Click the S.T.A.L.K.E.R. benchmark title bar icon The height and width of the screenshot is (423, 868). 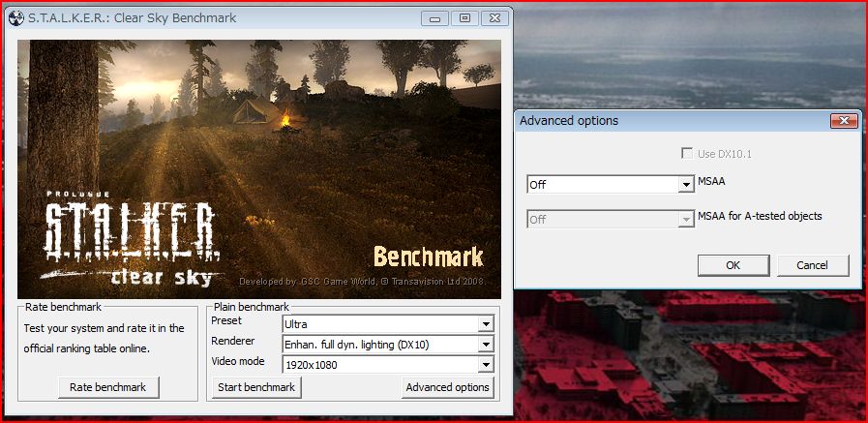16,18
